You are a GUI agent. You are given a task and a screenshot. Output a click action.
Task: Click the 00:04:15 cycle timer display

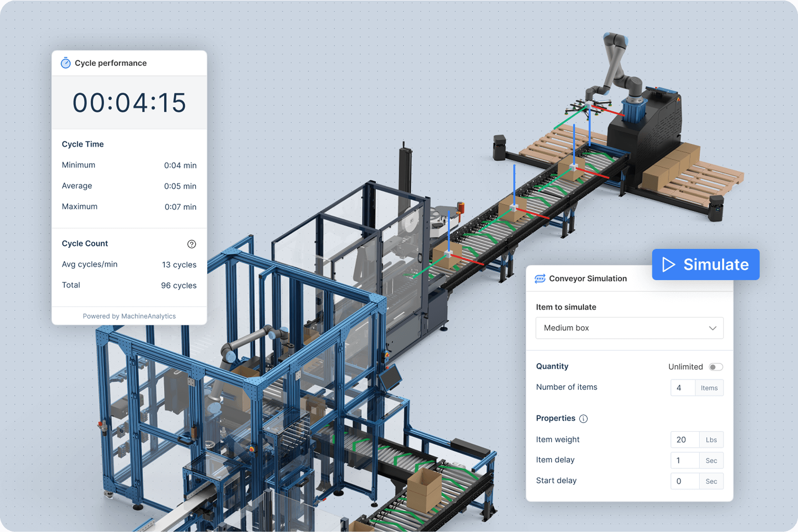pos(129,103)
